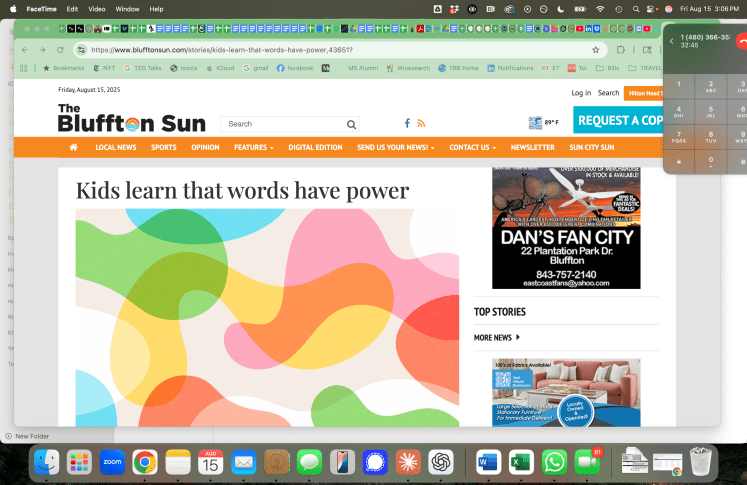End the call with red hang-up button
Viewport: 747px width, 485px height.
pyautogui.click(x=741, y=41)
